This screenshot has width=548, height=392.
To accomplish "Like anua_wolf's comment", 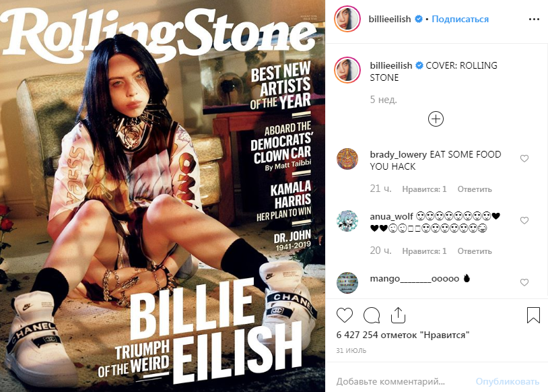I will point(524,220).
